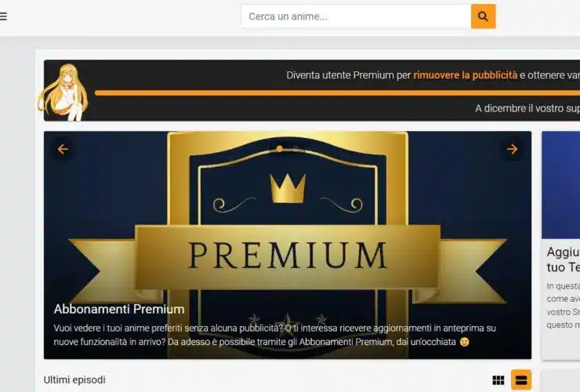Click the golden PREMIUM banner image
580x392 pixels.
coord(288,245)
